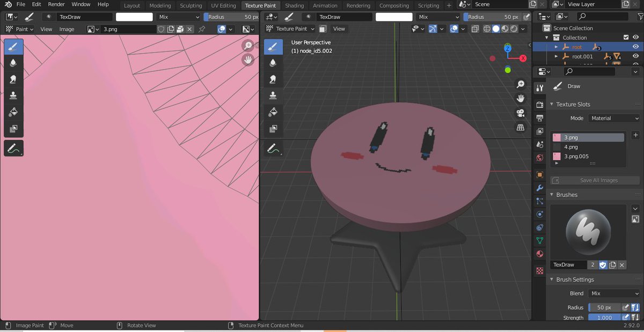Viewport: 644px width, 332px height.
Task: Open Paint mode dropdown in image editor
Action: [20, 29]
